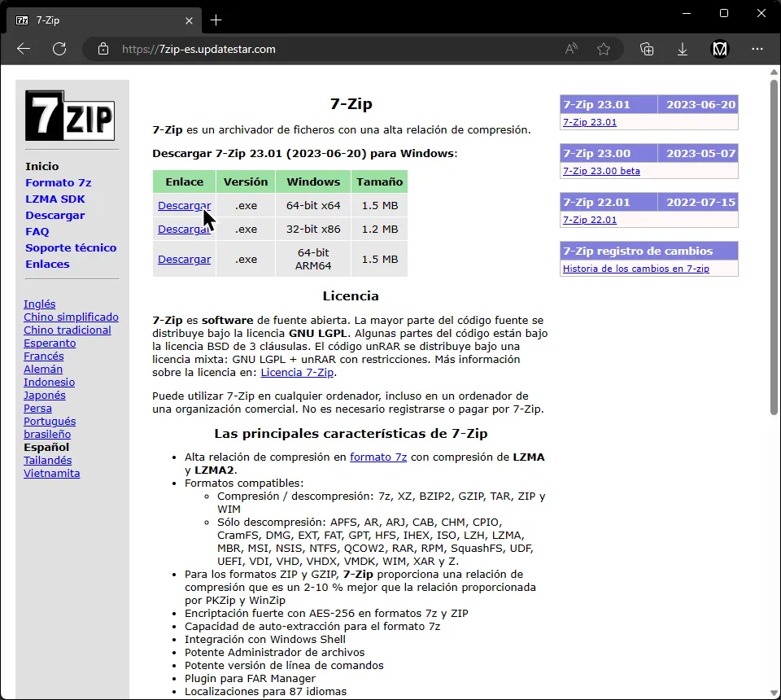The image size is (781, 700).
Task: Go to Inicio in the sidebar
Action: point(42,166)
